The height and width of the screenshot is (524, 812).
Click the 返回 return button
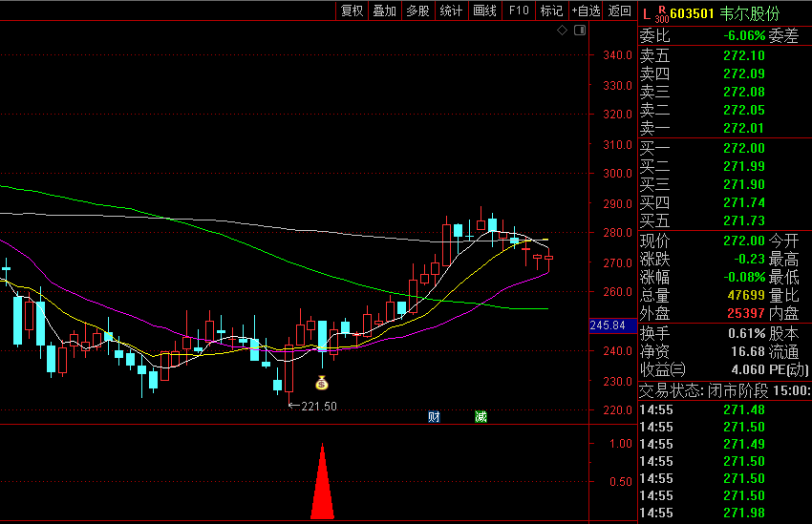coord(619,10)
